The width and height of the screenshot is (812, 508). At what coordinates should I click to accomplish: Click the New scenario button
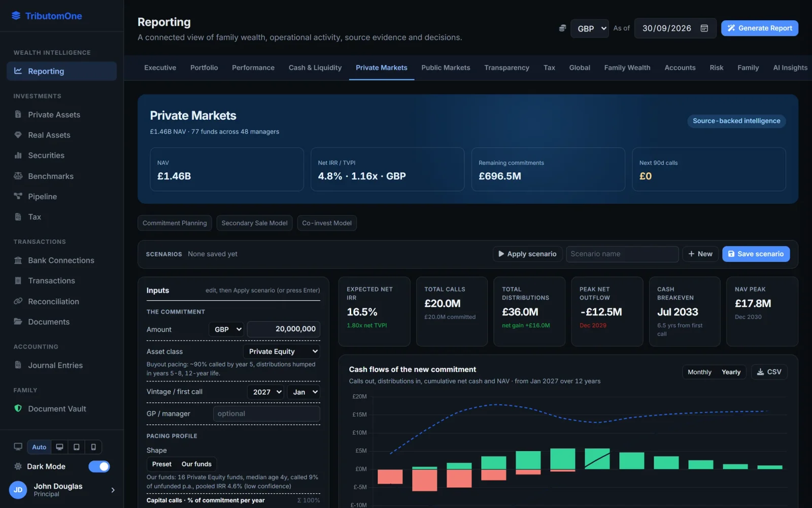point(700,254)
